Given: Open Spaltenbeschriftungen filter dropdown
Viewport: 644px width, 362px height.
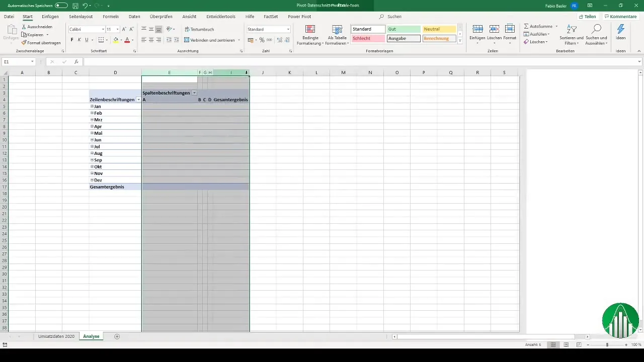Looking at the screenshot, I should [194, 93].
